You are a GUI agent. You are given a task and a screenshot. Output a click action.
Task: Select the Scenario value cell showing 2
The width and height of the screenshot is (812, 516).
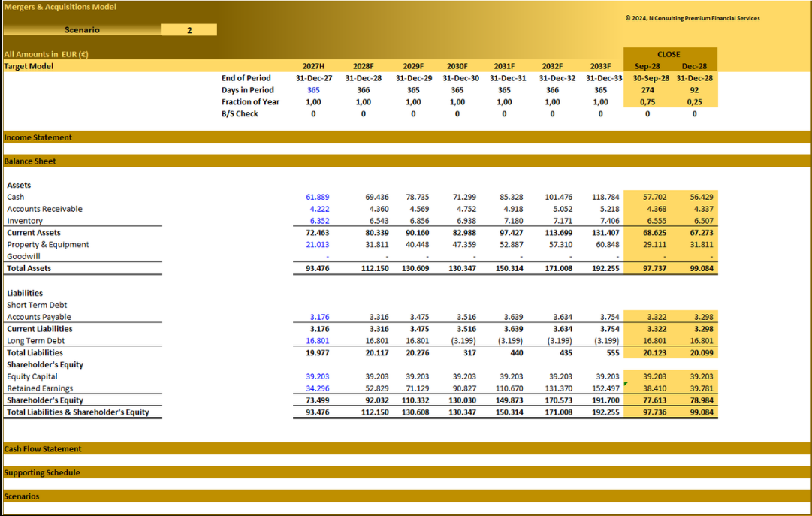point(189,30)
